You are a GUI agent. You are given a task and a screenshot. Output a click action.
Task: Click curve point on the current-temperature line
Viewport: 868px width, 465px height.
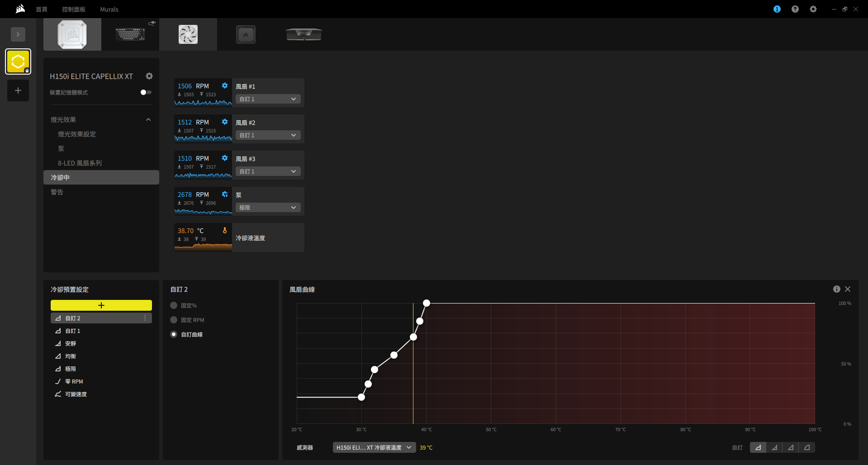413,337
